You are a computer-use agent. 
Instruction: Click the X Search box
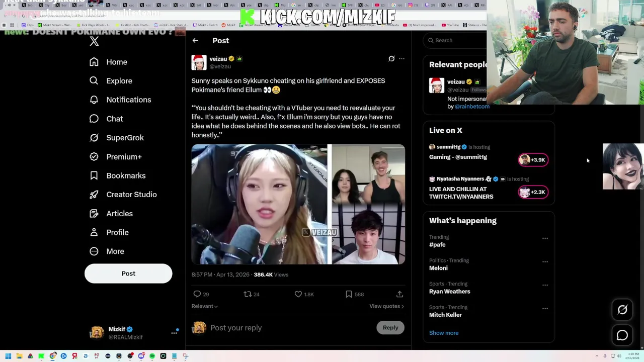[x=455, y=40]
